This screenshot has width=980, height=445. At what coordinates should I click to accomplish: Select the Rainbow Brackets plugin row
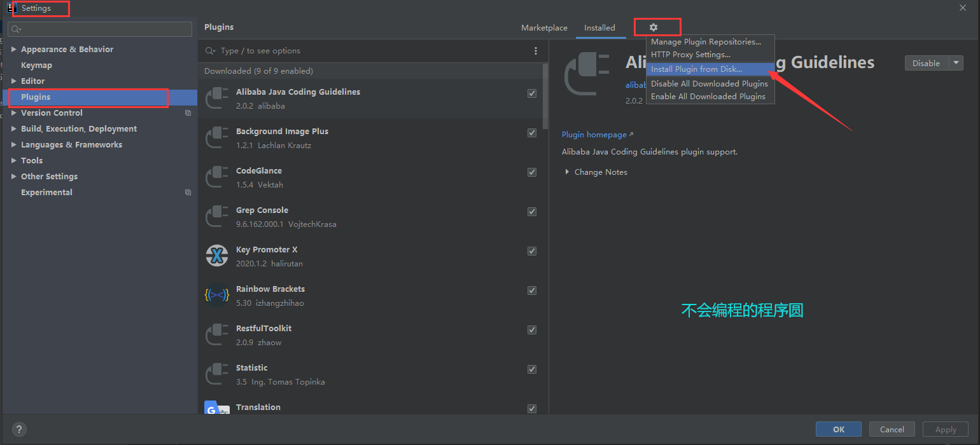tap(370, 296)
